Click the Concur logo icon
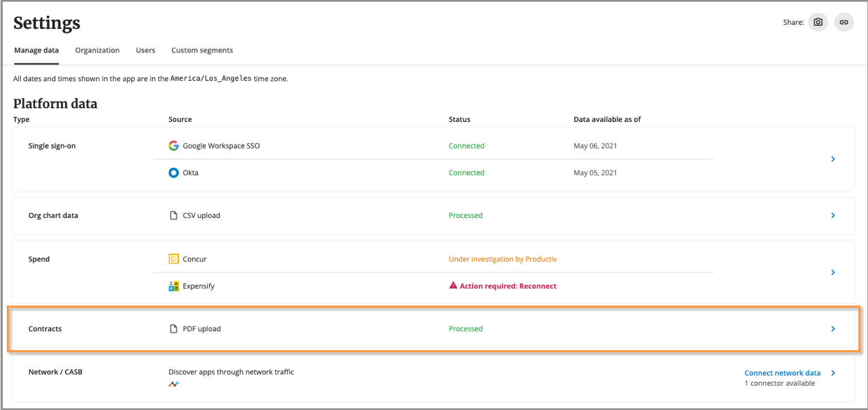Screen dimensions: 868x410 [174, 259]
